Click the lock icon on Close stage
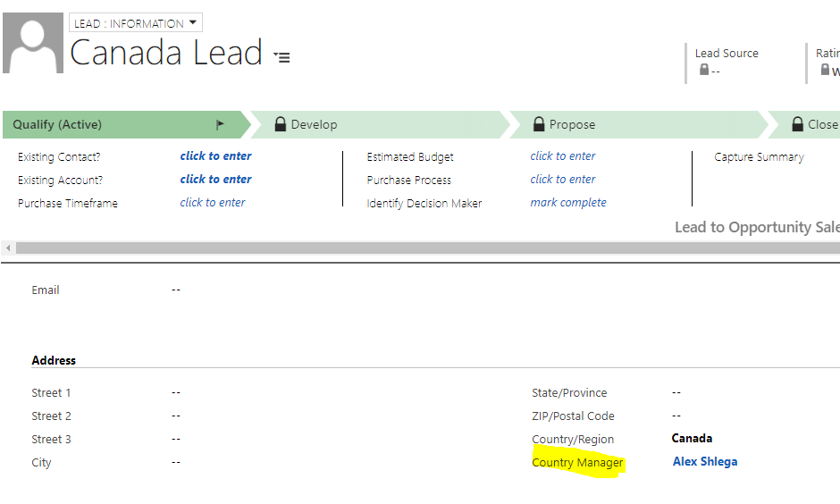Screen dimensions: 840x504 798,124
